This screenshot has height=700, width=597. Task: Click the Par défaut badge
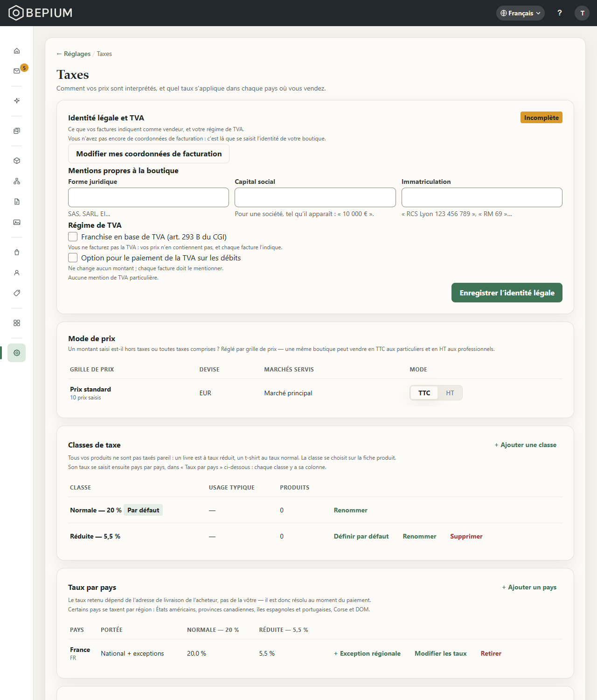tap(143, 510)
